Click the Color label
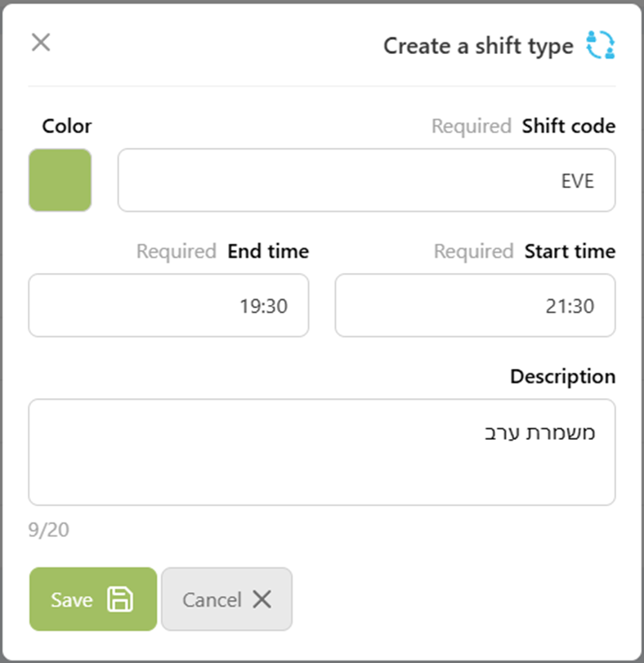This screenshot has width=644, height=663. click(67, 126)
